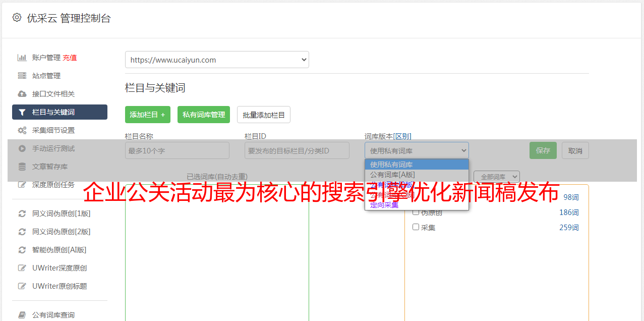This screenshot has height=321, width=644.
Task: Click the 栏目与关键词 page heading
Action: (x=155, y=88)
